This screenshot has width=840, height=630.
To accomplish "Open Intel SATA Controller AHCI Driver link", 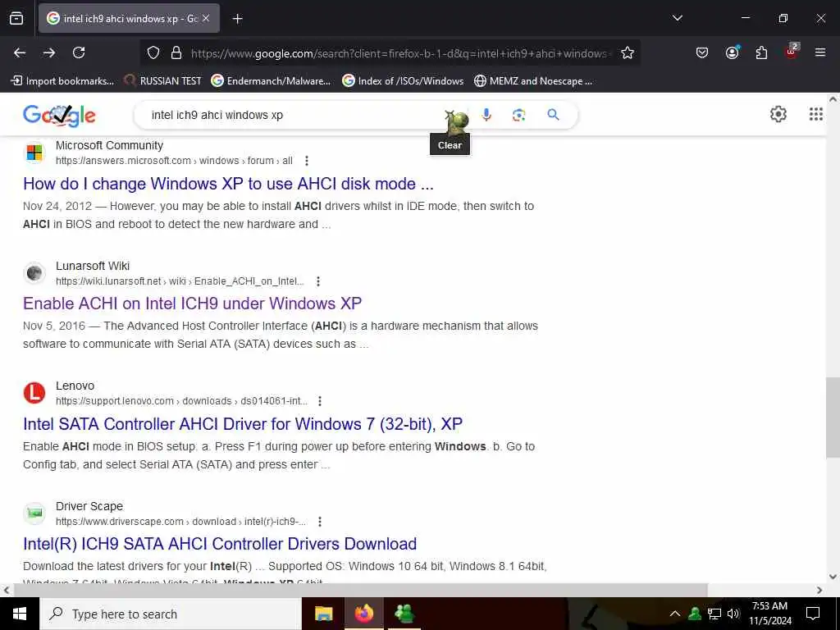I will coord(243,424).
